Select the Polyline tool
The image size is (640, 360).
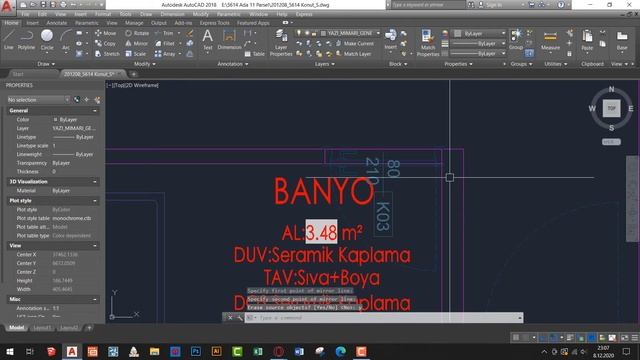click(x=26, y=40)
